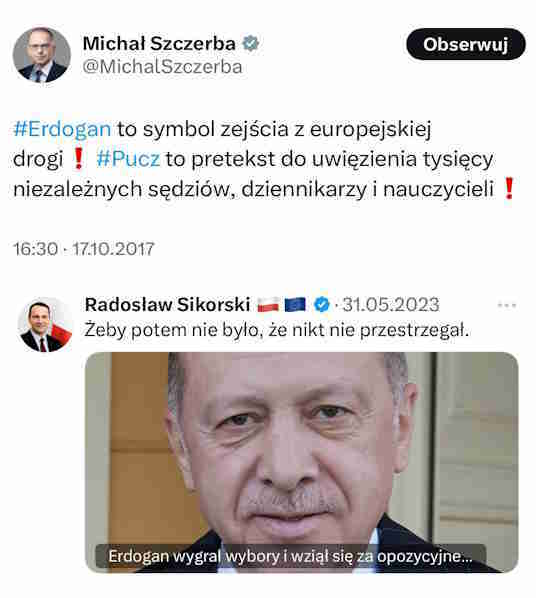Image resolution: width=536 pixels, height=598 pixels.
Task: Click the verified badge next to Michał Szczerba
Action: pyautogui.click(x=250, y=43)
